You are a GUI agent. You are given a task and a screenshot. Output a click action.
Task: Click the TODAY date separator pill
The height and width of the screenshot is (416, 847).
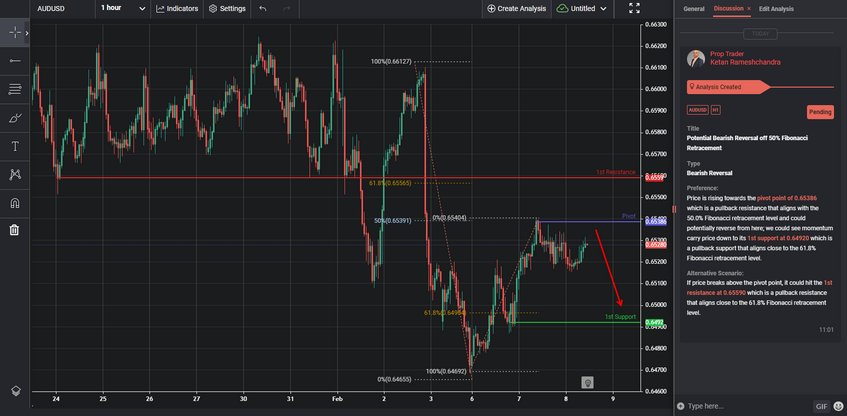point(760,34)
